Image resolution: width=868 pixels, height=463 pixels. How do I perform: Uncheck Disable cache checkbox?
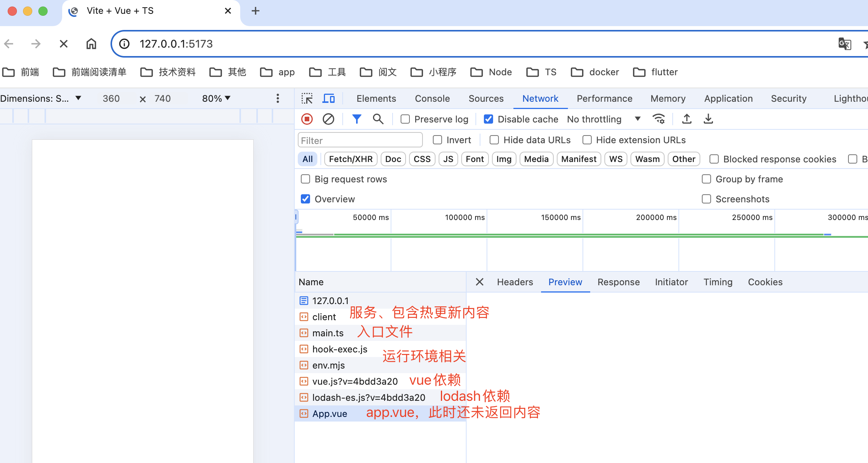pos(488,119)
